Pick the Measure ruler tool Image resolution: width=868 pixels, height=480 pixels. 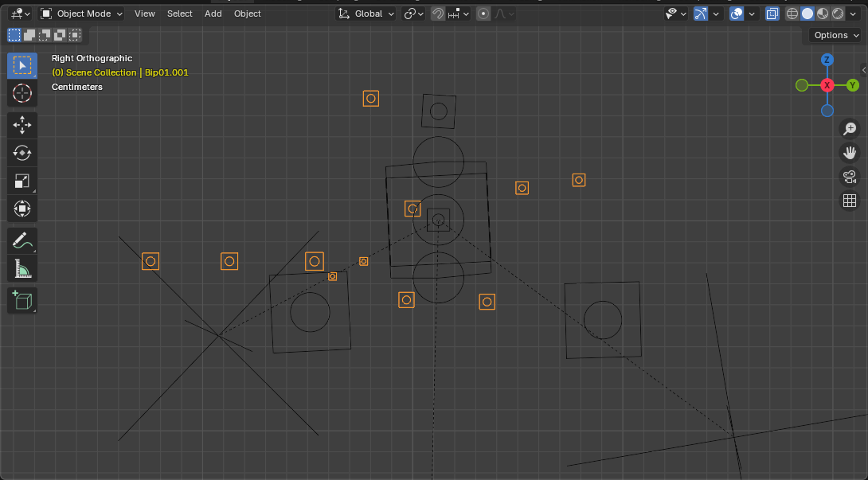tap(22, 269)
